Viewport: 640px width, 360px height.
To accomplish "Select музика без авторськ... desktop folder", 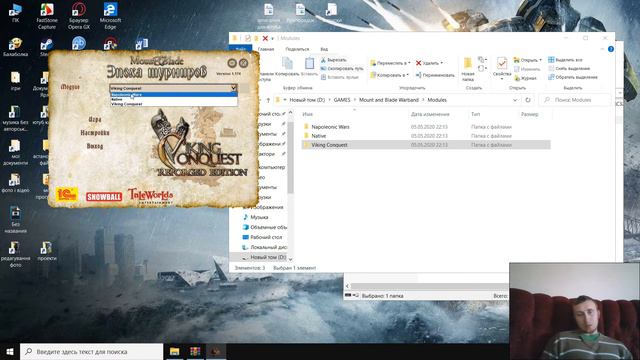I will point(15,118).
